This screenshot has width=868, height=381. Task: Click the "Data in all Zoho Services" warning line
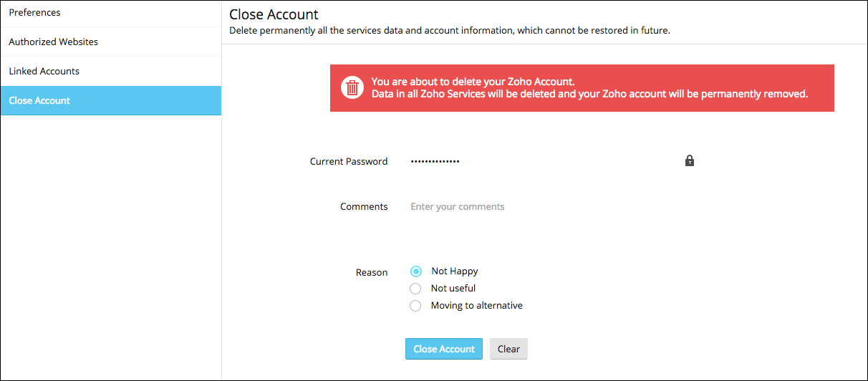(589, 94)
